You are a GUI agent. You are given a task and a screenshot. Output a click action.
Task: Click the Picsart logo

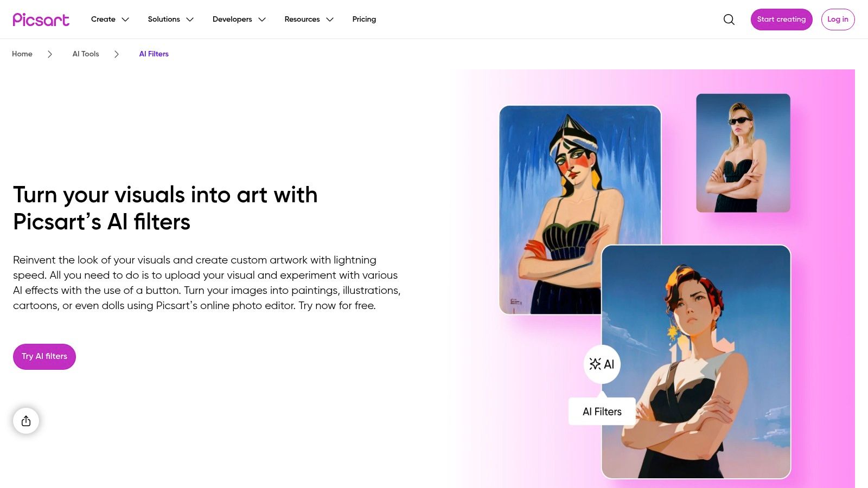point(41,20)
